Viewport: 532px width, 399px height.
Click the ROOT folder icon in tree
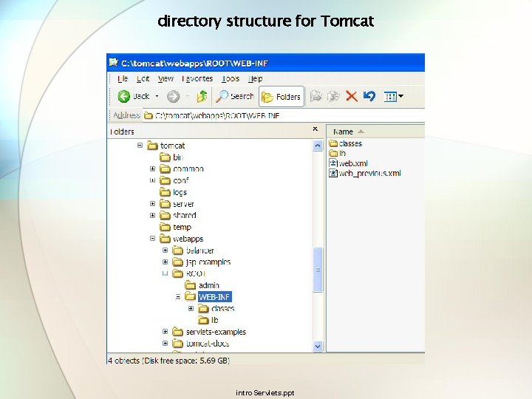pyautogui.click(x=178, y=274)
